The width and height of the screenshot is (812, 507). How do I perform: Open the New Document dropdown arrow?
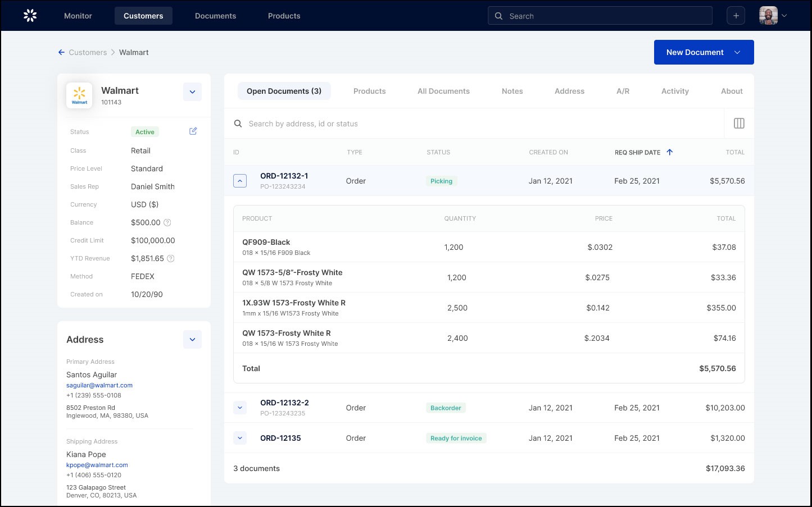737,52
